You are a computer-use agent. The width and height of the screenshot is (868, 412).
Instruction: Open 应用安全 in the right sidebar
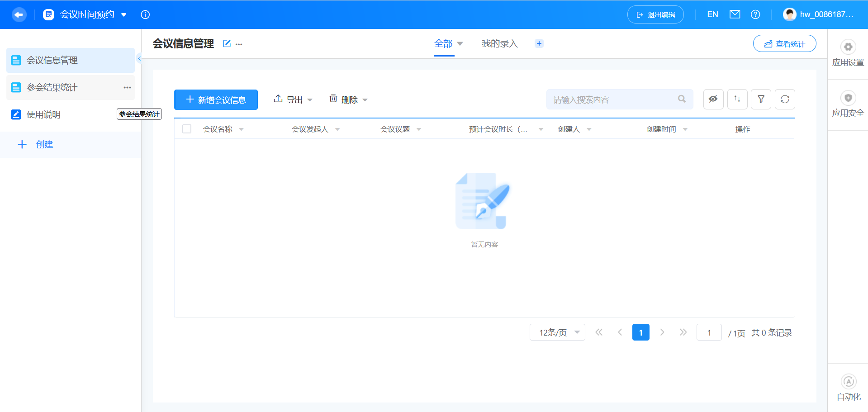[x=848, y=104]
